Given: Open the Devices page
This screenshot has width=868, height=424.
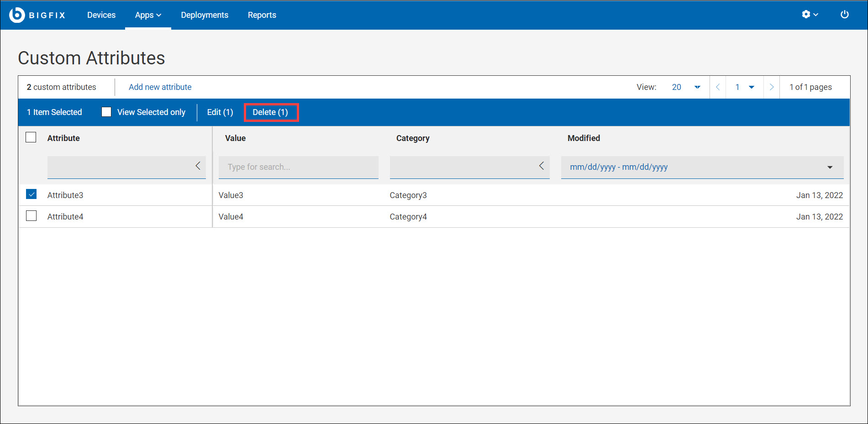Looking at the screenshot, I should (x=101, y=15).
